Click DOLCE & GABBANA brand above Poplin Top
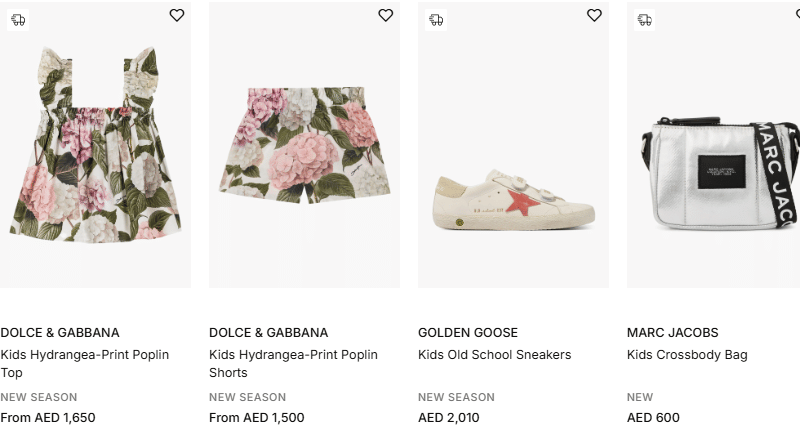Image resolution: width=800 pixels, height=433 pixels. point(60,333)
